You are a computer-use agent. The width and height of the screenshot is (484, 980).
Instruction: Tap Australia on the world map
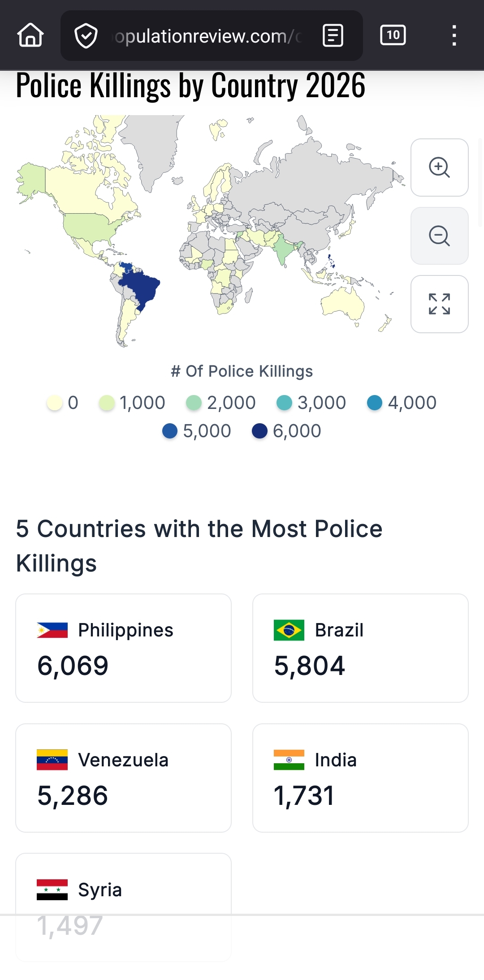(343, 301)
